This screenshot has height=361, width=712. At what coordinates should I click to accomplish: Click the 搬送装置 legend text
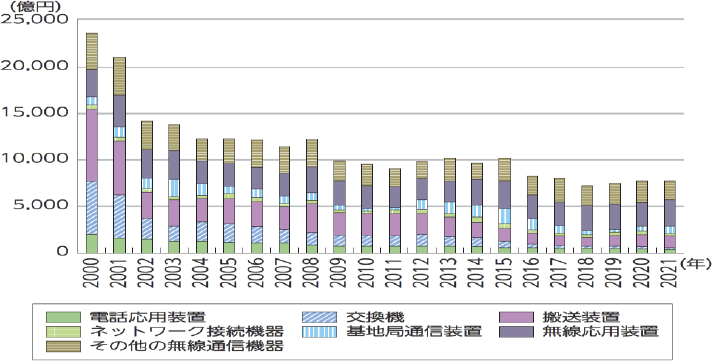[x=581, y=316]
